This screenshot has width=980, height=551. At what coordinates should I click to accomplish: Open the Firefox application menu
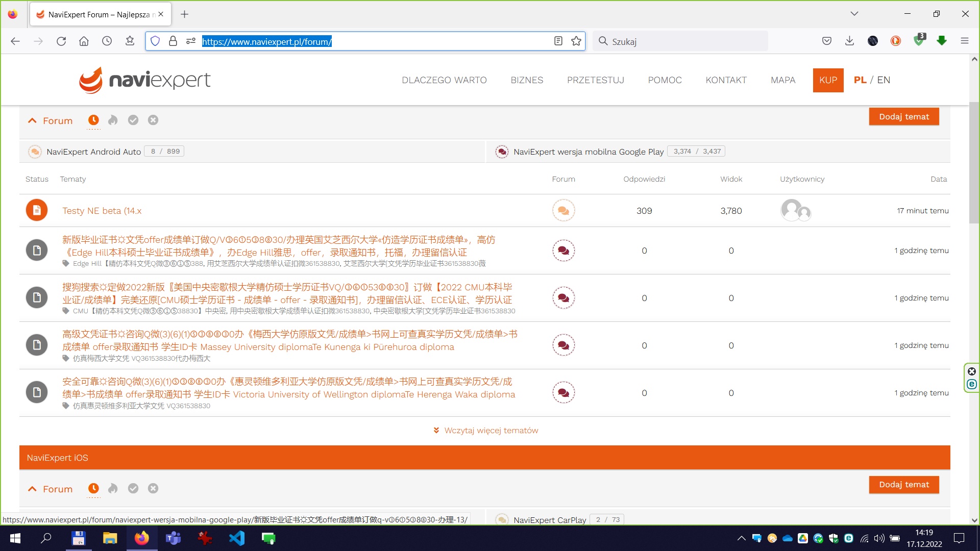pos(964,41)
